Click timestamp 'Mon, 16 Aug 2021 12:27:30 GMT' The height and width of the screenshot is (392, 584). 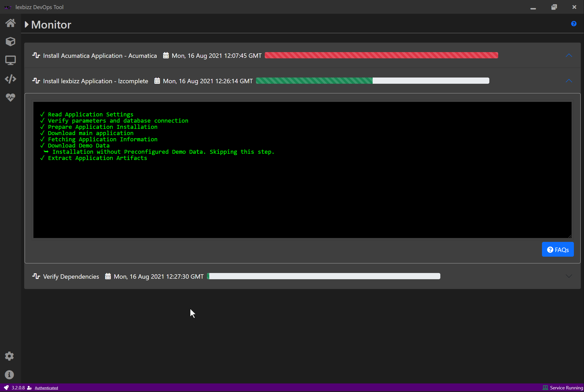159,277
